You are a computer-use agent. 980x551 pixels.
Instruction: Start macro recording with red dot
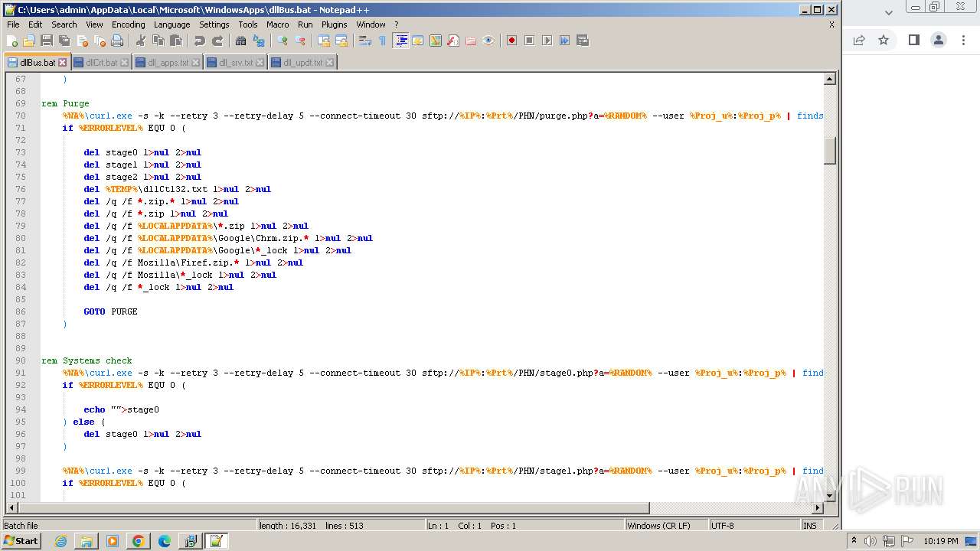point(511,41)
